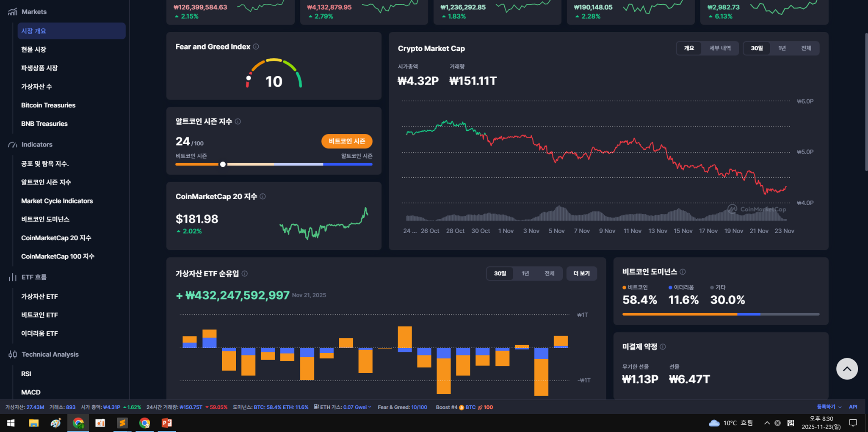Select 전체 range in ETF 순유입
Screen dimensions: 868x432
[x=549, y=273]
